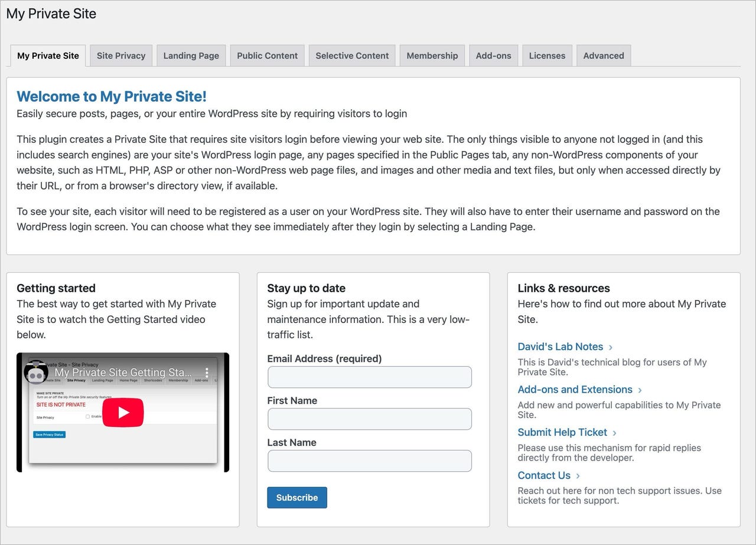Viewport: 756px width, 545px height.
Task: Open the Add-ons and Extensions link
Action: (575, 390)
